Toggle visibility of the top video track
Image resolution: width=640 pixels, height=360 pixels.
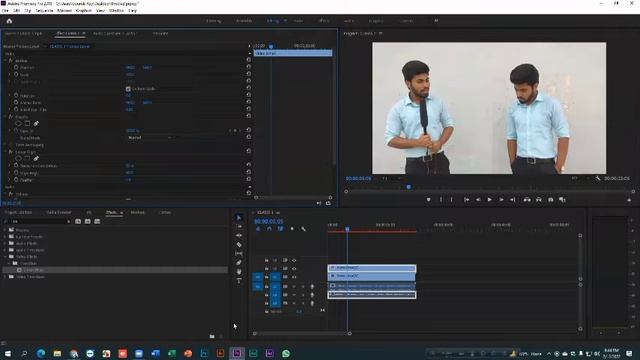(294, 260)
